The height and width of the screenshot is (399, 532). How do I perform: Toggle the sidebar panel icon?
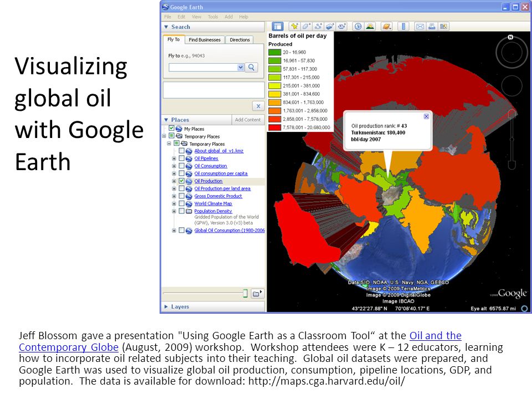click(x=278, y=27)
